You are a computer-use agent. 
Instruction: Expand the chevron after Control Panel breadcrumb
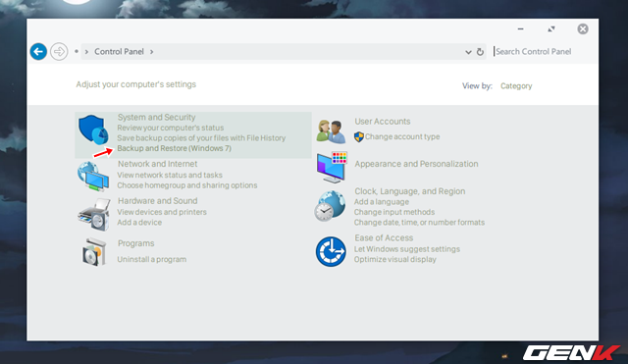151,52
